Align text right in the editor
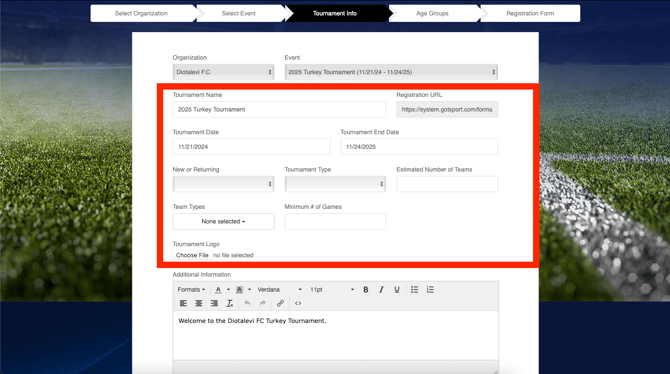This screenshot has width=670, height=374. (x=214, y=303)
